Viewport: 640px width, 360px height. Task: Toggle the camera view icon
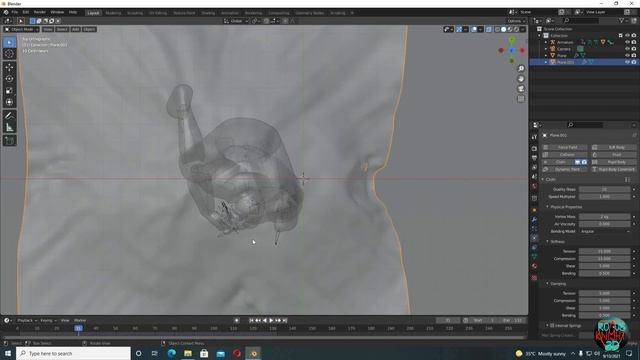pyautogui.click(x=521, y=89)
